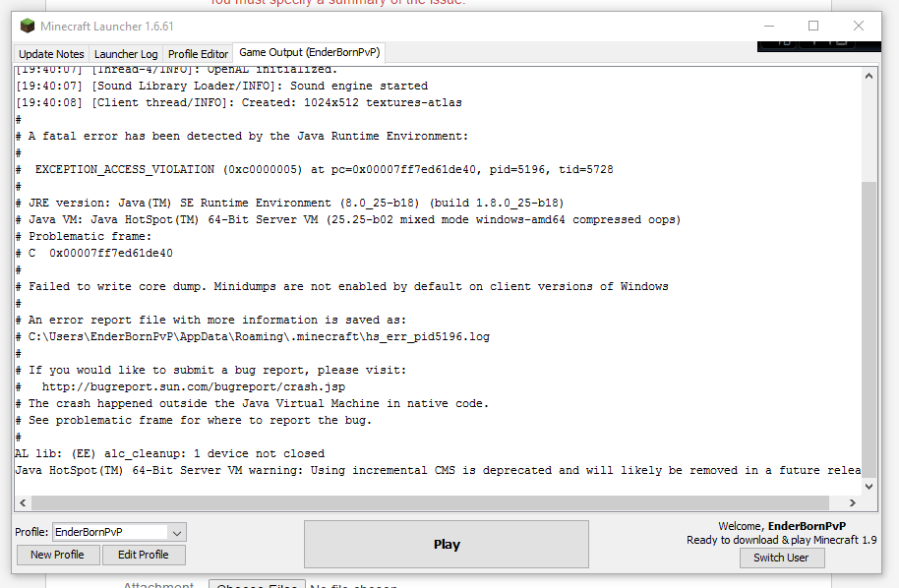The height and width of the screenshot is (588, 899).
Task: Close the Minecraft Launcher window
Action: pos(859,26)
